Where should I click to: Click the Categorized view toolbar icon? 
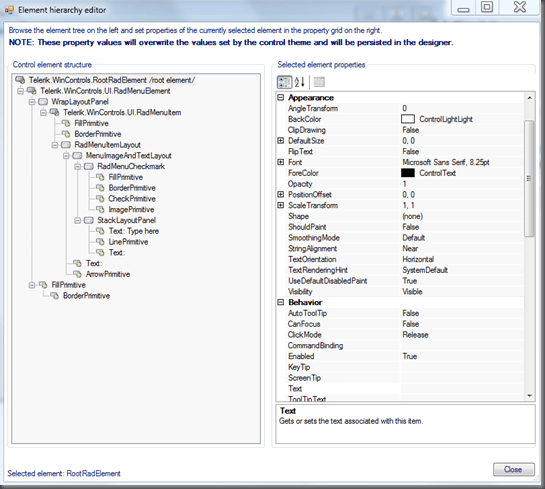coord(284,82)
